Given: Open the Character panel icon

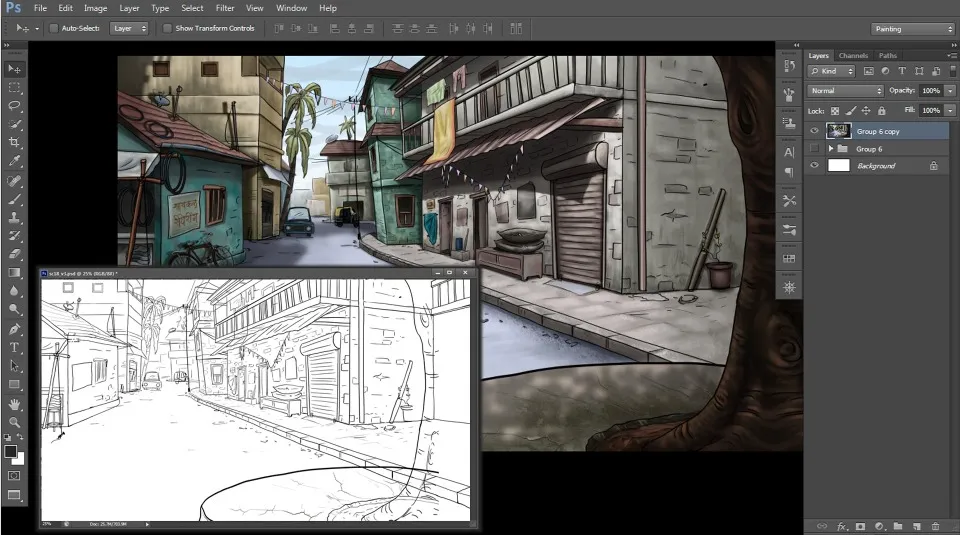Looking at the screenshot, I should coord(789,152).
